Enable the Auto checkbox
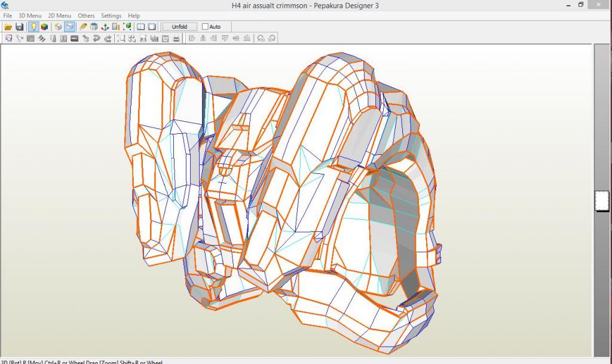The width and height of the screenshot is (612, 364). 206,27
